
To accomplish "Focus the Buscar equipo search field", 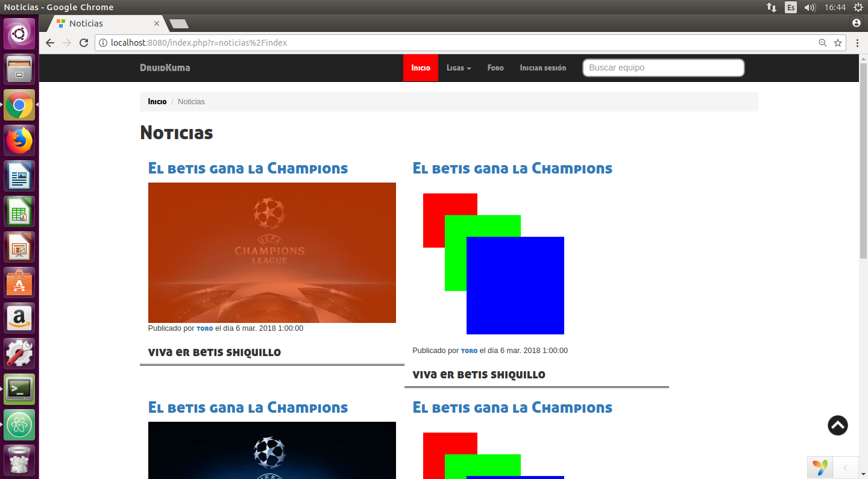I will tap(664, 67).
